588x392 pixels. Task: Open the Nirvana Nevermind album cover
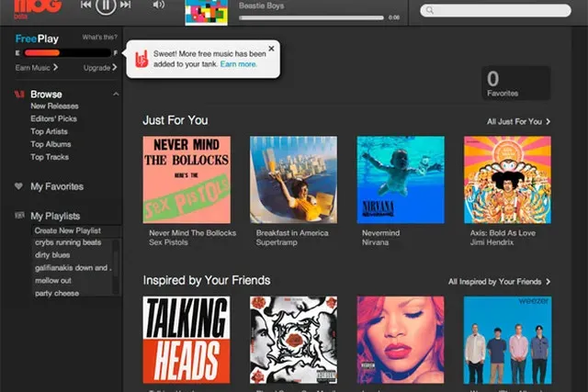(x=401, y=180)
